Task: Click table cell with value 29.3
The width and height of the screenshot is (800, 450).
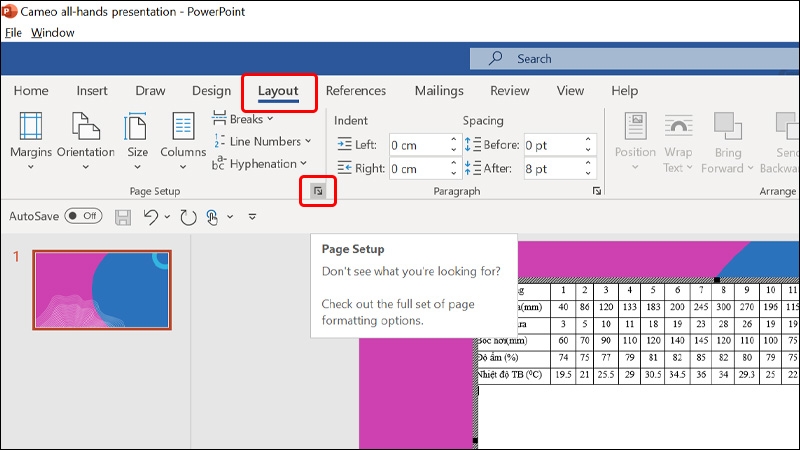Action: (746, 375)
